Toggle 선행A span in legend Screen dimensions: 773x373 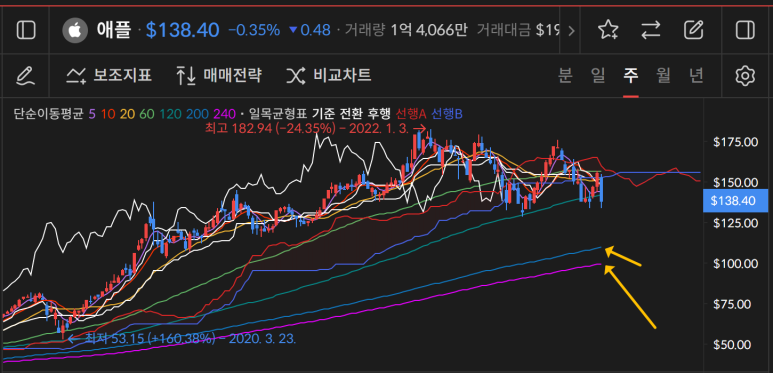click(x=411, y=114)
